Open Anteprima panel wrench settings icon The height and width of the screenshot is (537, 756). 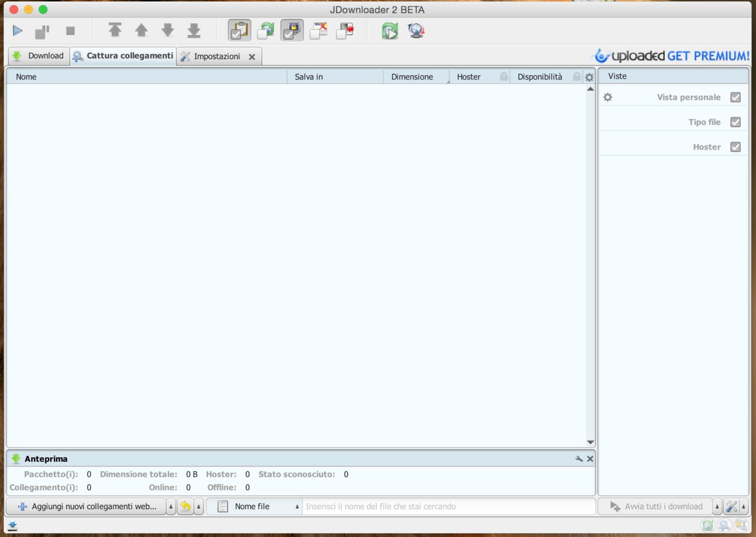pyautogui.click(x=579, y=459)
